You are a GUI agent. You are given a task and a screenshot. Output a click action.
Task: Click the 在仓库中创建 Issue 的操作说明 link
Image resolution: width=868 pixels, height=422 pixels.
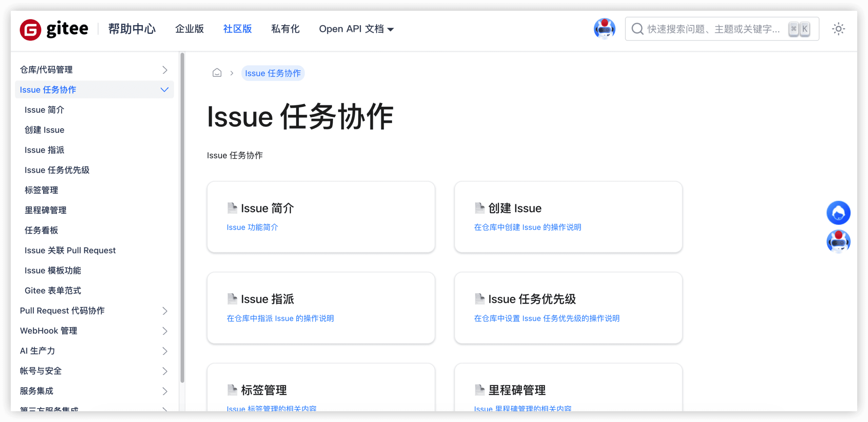pyautogui.click(x=528, y=227)
